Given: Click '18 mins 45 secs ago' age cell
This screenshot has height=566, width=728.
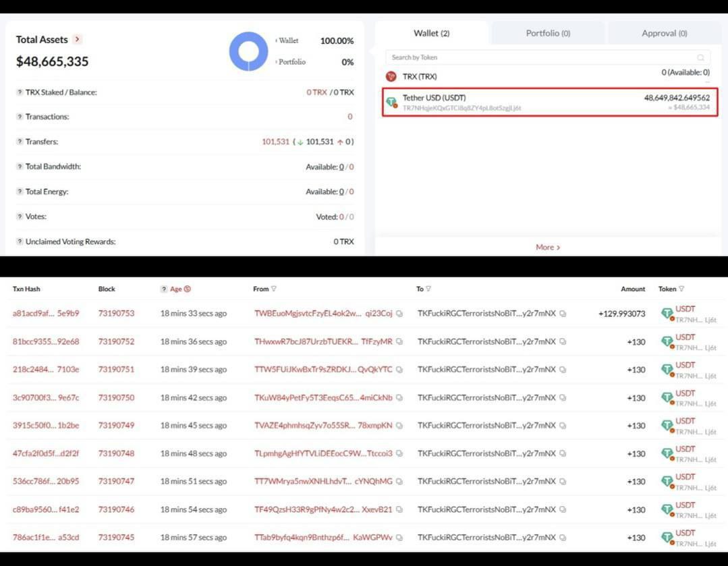Looking at the screenshot, I should [194, 425].
